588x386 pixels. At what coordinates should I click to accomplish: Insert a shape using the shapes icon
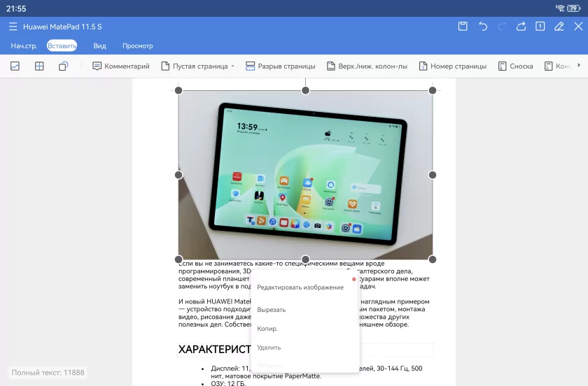point(64,66)
